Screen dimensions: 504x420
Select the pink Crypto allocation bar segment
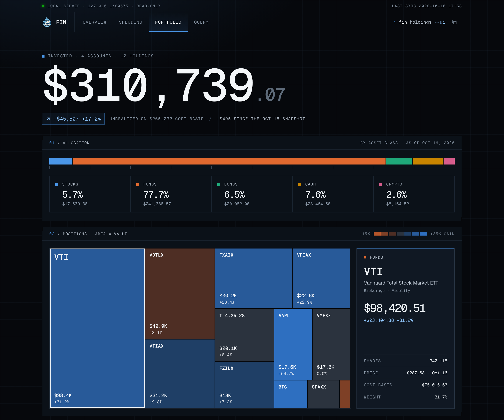[449, 161]
